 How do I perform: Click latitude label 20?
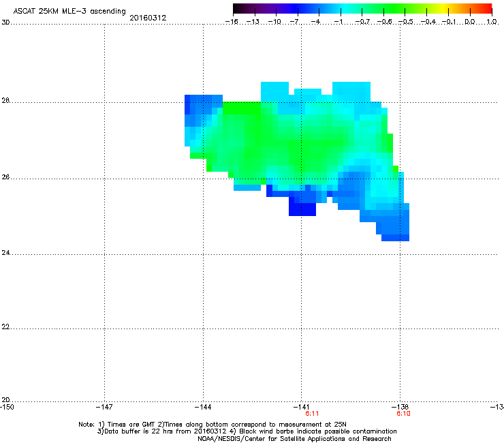(x=5, y=400)
